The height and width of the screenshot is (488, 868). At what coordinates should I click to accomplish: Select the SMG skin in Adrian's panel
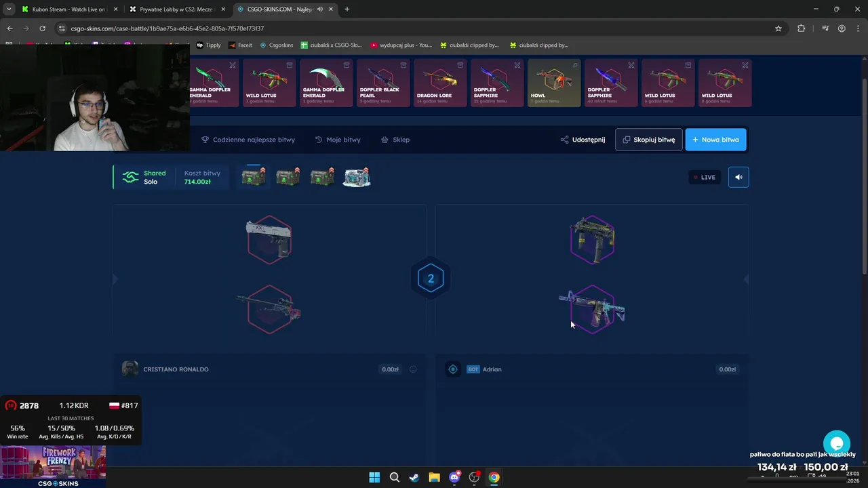click(593, 239)
